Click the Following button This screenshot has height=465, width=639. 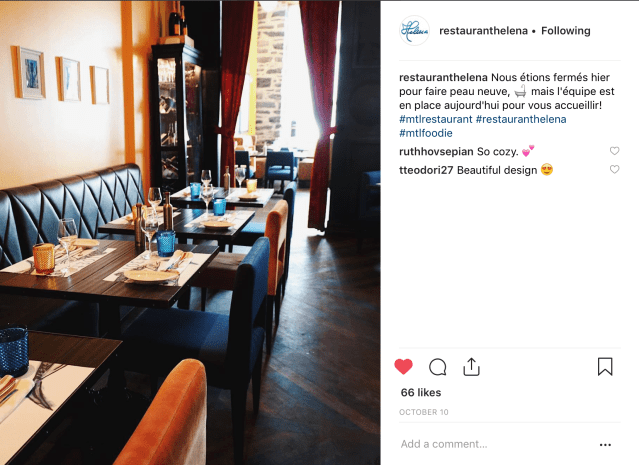click(566, 31)
